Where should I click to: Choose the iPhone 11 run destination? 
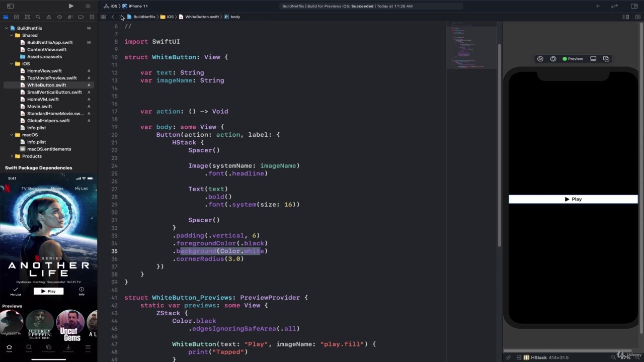(x=135, y=6)
